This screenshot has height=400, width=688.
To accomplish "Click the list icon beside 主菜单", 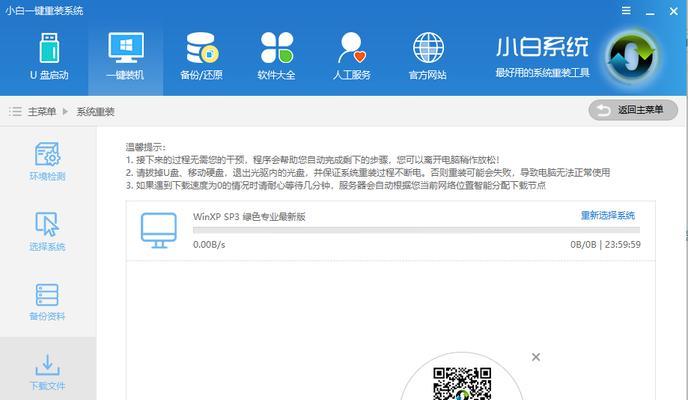I will pyautogui.click(x=15, y=111).
